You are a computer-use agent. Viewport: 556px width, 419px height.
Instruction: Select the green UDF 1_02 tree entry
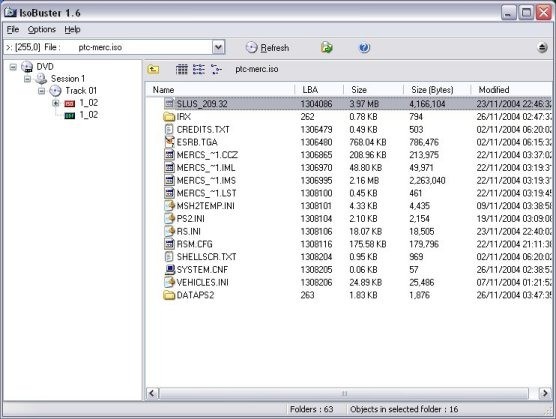coord(88,115)
